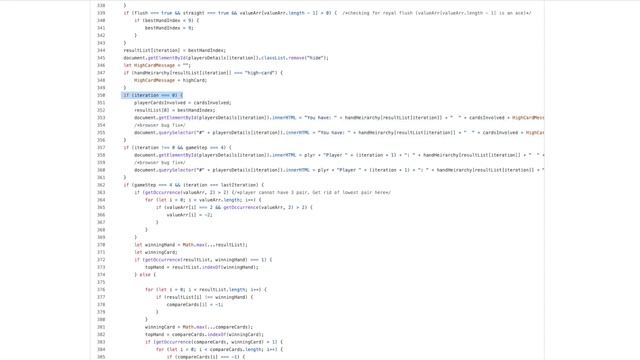Click the getElementById innerHTML statement on line 353
The height and width of the screenshot is (360, 640).
pyautogui.click(x=339, y=118)
